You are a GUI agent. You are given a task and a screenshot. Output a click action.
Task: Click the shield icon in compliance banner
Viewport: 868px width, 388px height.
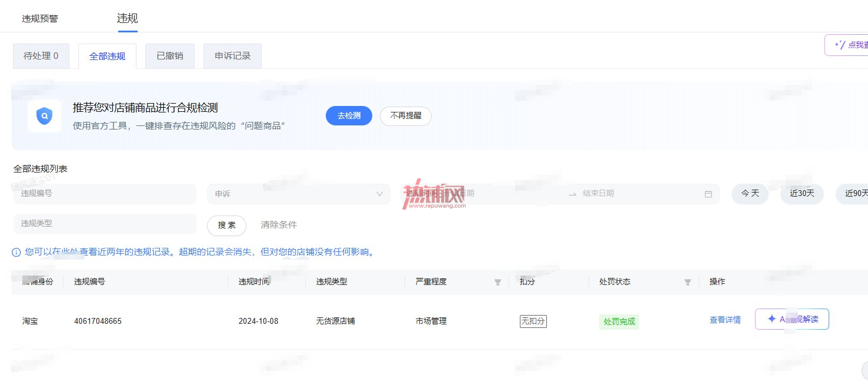(44, 116)
